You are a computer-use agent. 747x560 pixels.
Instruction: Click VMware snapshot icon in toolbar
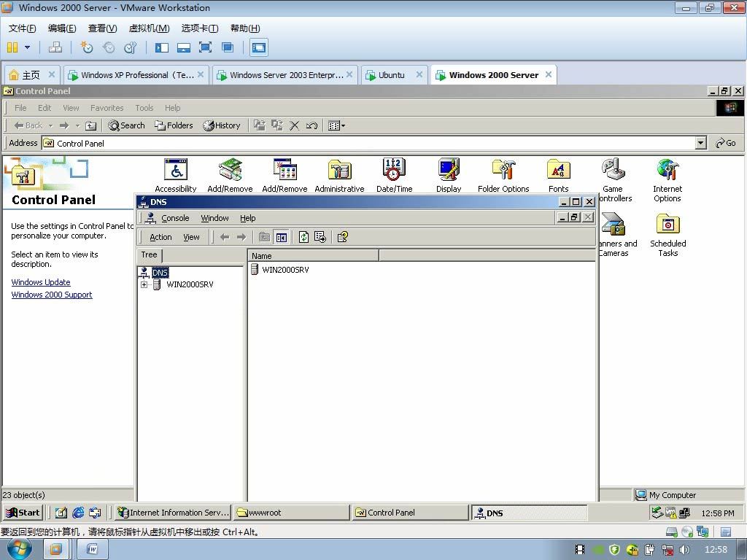point(86,47)
